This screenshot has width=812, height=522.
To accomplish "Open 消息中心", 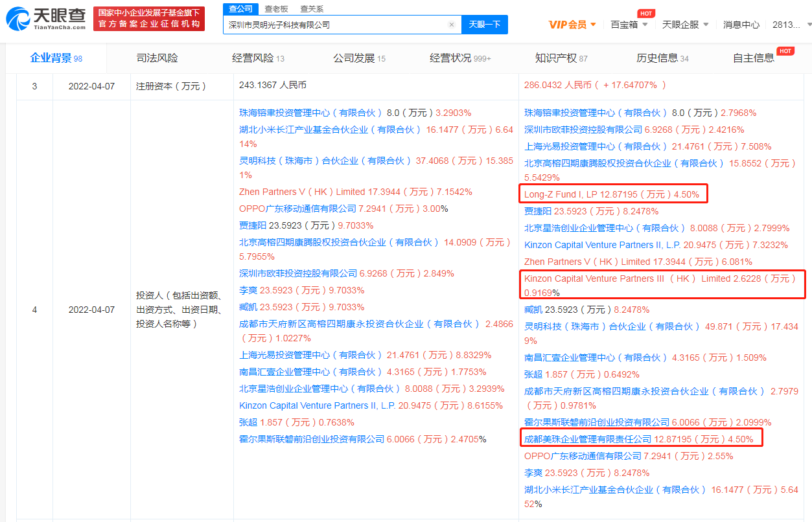I will pyautogui.click(x=741, y=25).
